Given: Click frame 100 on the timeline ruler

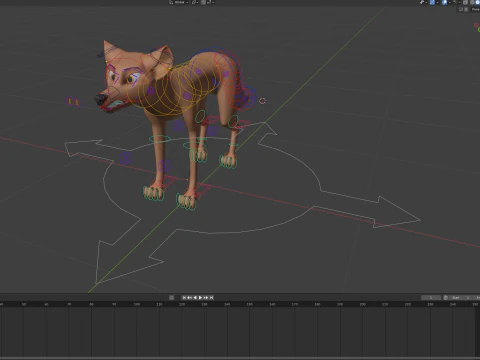Looking at the screenshot, I should 137,304.
